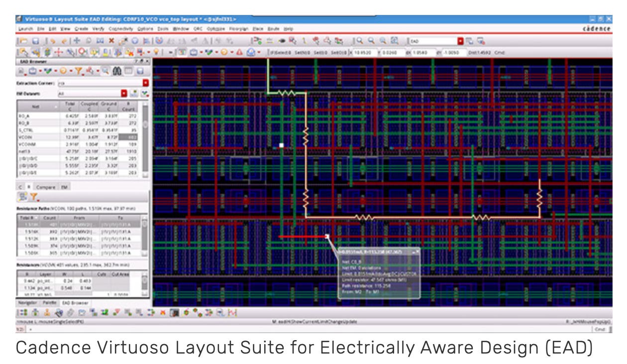
Task: Select the EAD Browser tab
Action: 75,302
